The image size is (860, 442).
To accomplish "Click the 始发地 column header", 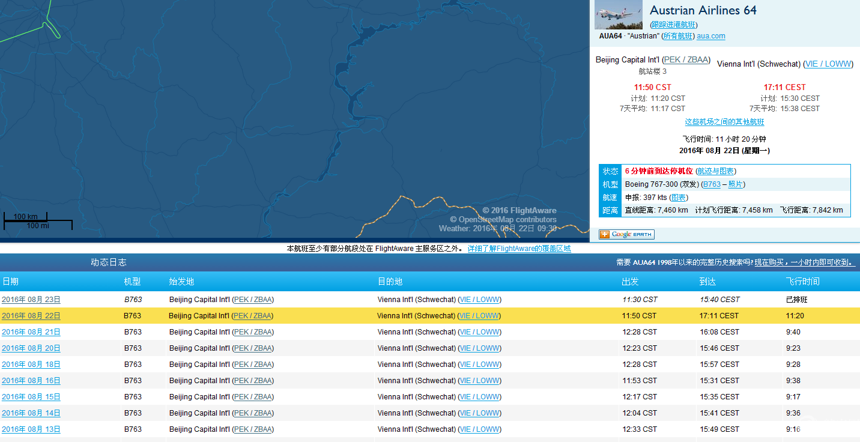I will 182,281.
